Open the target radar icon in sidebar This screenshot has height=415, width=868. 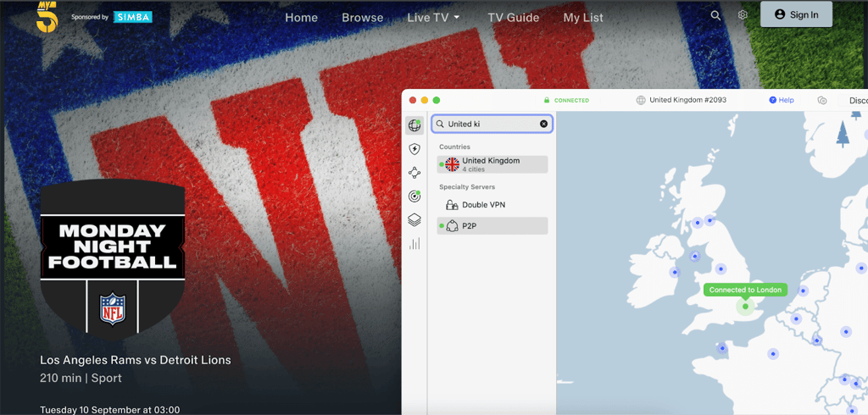[x=414, y=196]
